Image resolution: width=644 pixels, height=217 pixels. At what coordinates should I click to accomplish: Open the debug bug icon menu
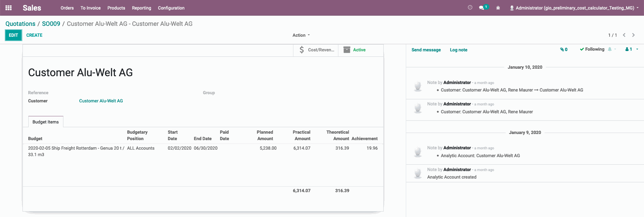coord(498,8)
